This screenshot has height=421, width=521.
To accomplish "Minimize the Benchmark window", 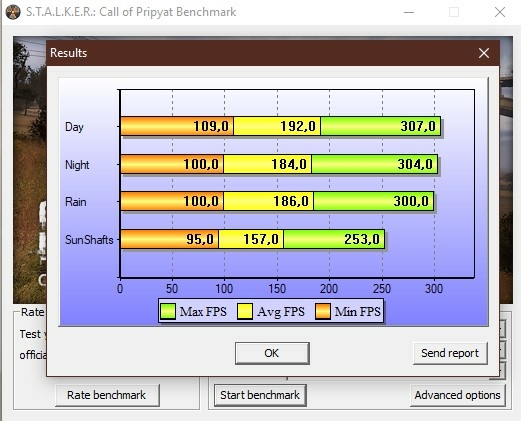I will (409, 12).
